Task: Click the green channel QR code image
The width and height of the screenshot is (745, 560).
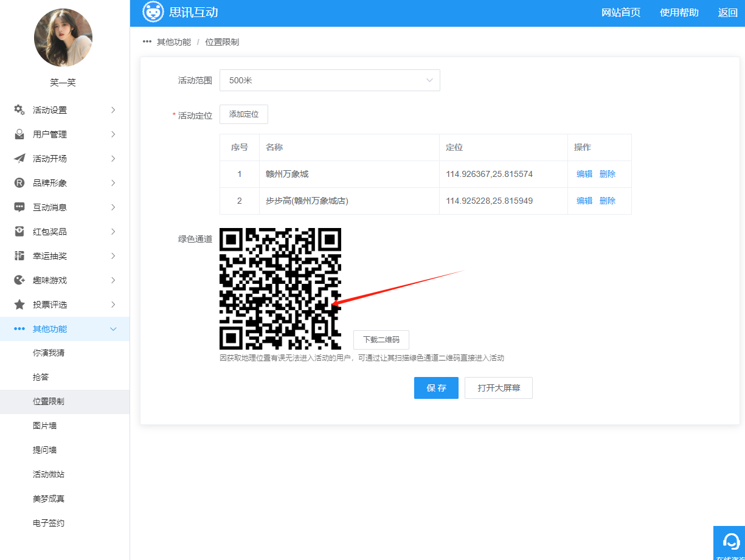Action: pos(280,289)
